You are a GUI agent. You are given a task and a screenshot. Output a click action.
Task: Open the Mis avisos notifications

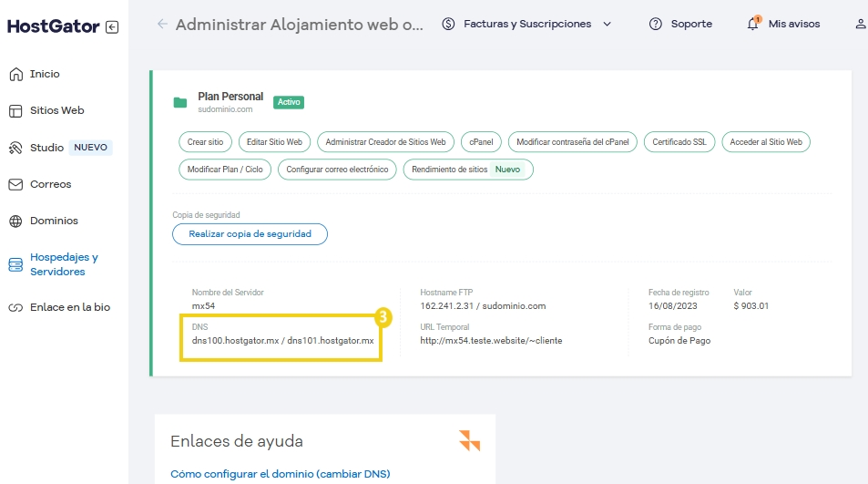pos(794,24)
